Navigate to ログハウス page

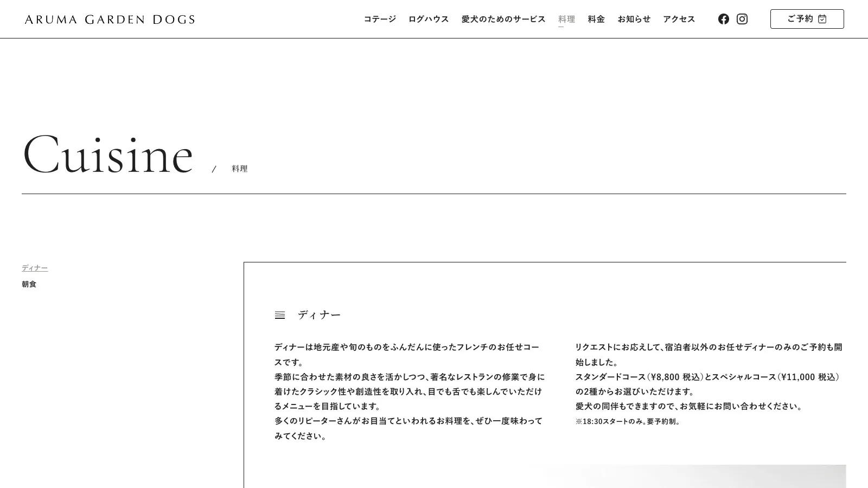tap(429, 19)
